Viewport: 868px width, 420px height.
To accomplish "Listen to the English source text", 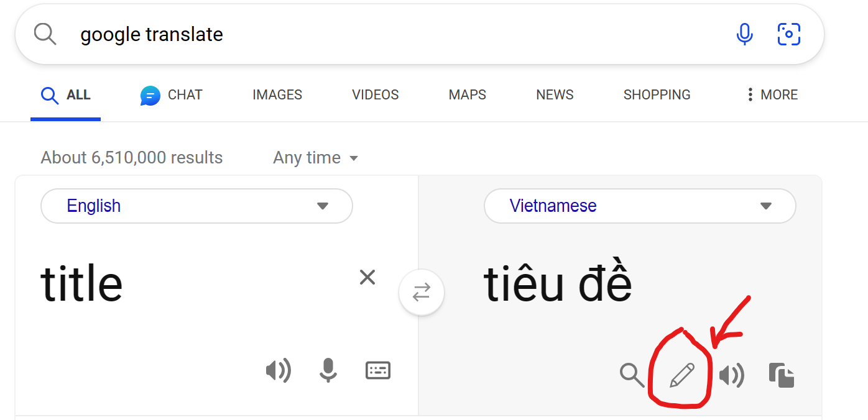I will (x=278, y=371).
